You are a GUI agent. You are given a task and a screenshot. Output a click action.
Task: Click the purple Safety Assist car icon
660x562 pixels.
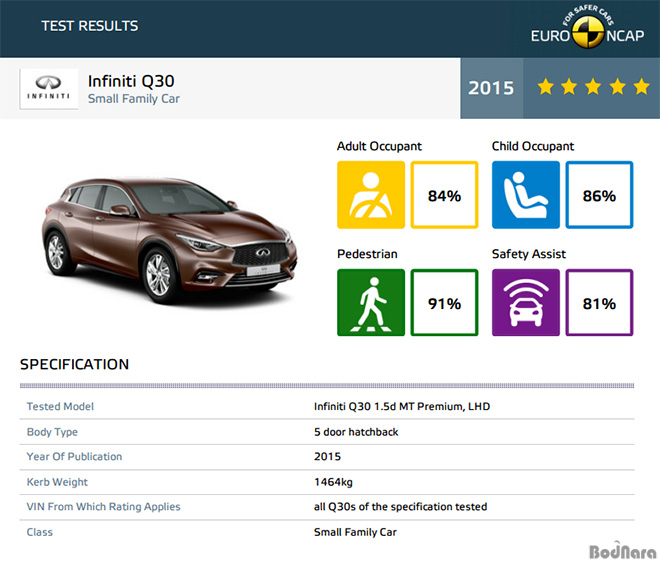[526, 303]
